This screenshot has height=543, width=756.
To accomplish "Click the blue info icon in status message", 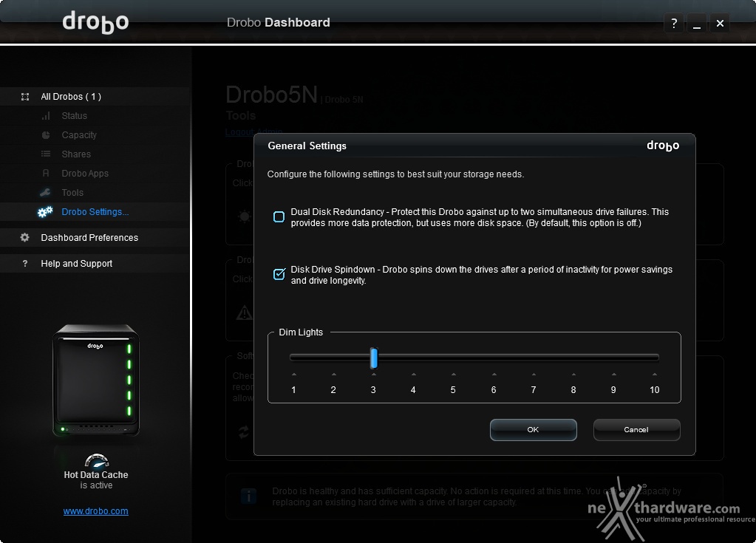I will pos(249,496).
